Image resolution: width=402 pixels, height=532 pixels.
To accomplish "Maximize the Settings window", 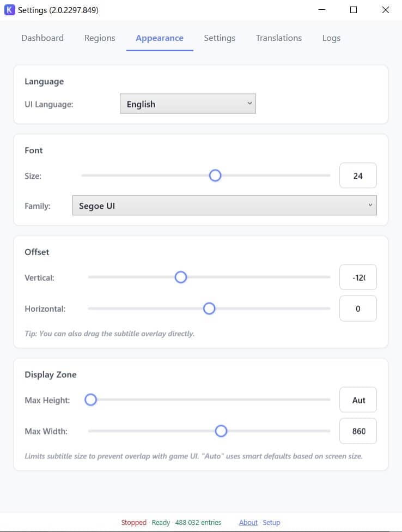I will pyautogui.click(x=354, y=10).
